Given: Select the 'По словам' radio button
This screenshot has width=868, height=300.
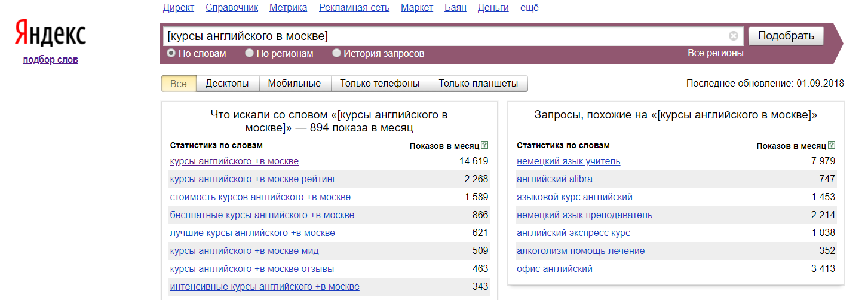Looking at the screenshot, I should pos(171,53).
